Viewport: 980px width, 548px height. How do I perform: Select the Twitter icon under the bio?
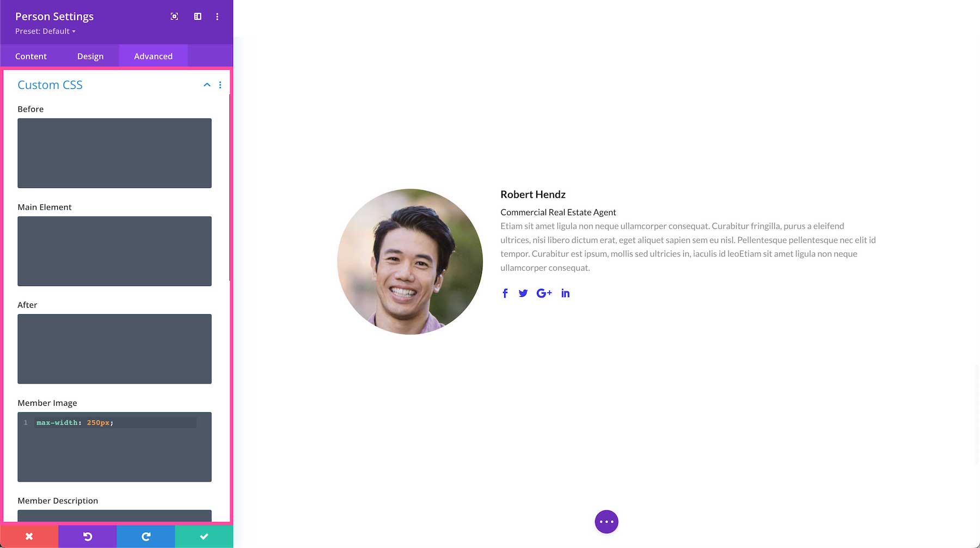(x=523, y=293)
